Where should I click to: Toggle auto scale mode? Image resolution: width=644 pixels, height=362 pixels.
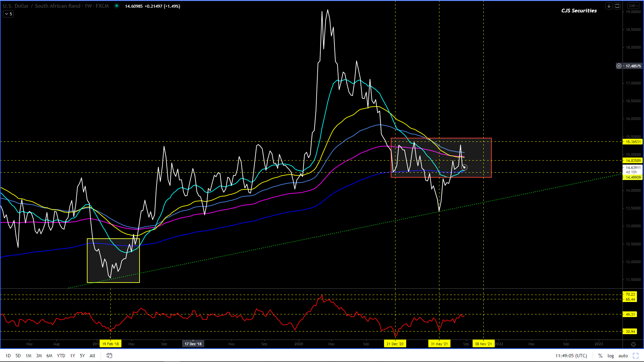pyautogui.click(x=623, y=356)
